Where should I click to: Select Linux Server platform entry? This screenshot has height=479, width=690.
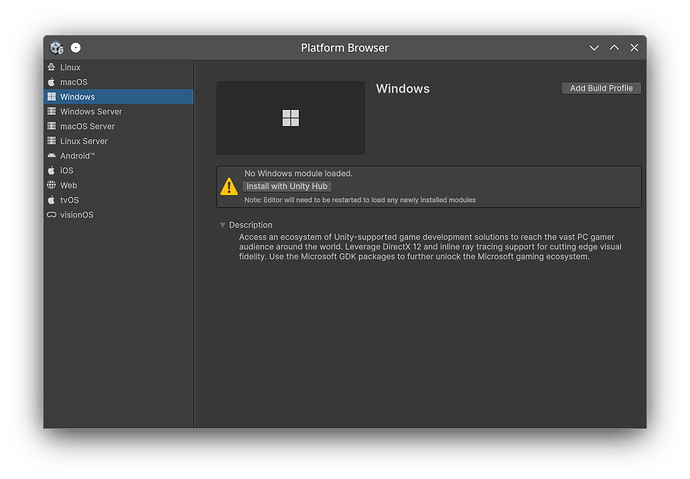click(83, 141)
